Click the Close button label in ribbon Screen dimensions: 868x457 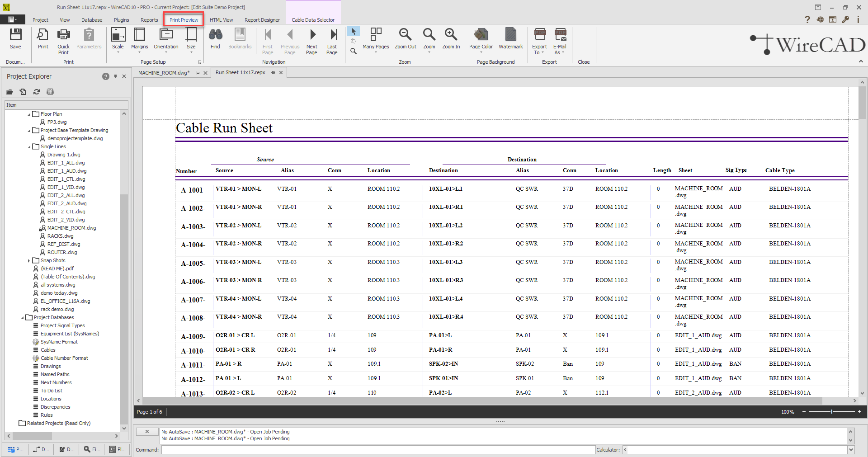[584, 62]
